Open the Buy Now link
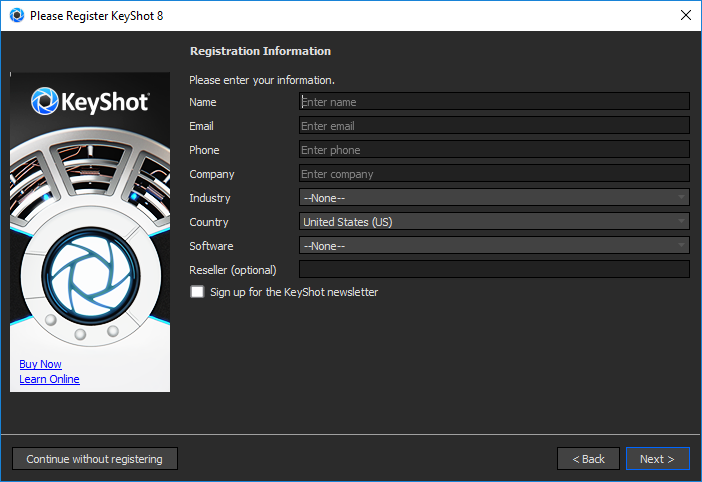The height and width of the screenshot is (482, 702). (40, 364)
